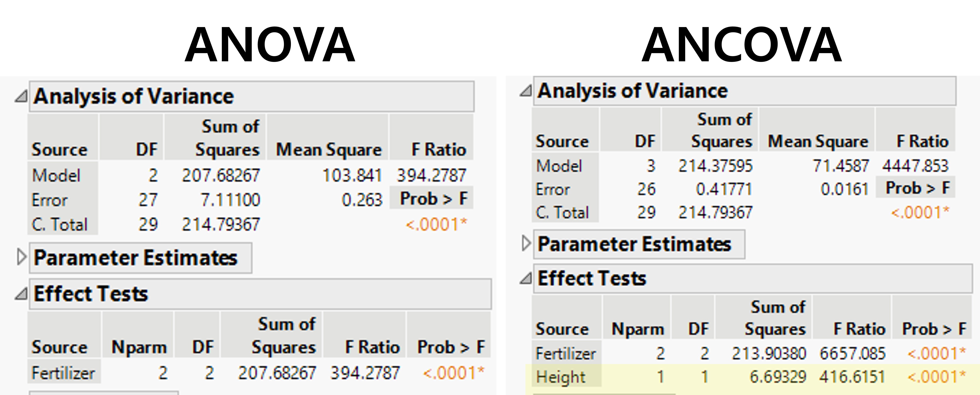980x395 pixels.
Task: Click the Mean Square column header under ANOVA
Action: 328,150
